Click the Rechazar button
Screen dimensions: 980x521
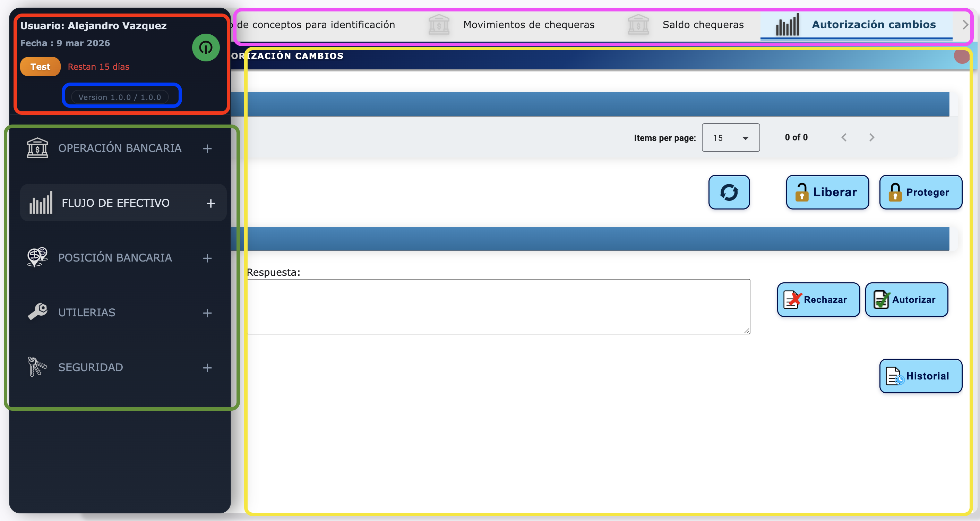[x=818, y=299]
